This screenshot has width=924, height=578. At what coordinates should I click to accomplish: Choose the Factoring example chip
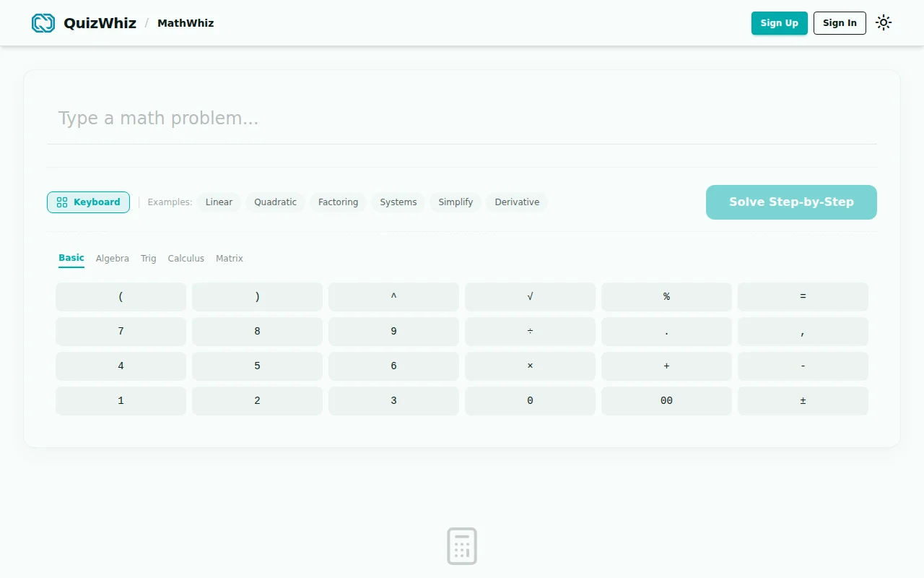[338, 202]
